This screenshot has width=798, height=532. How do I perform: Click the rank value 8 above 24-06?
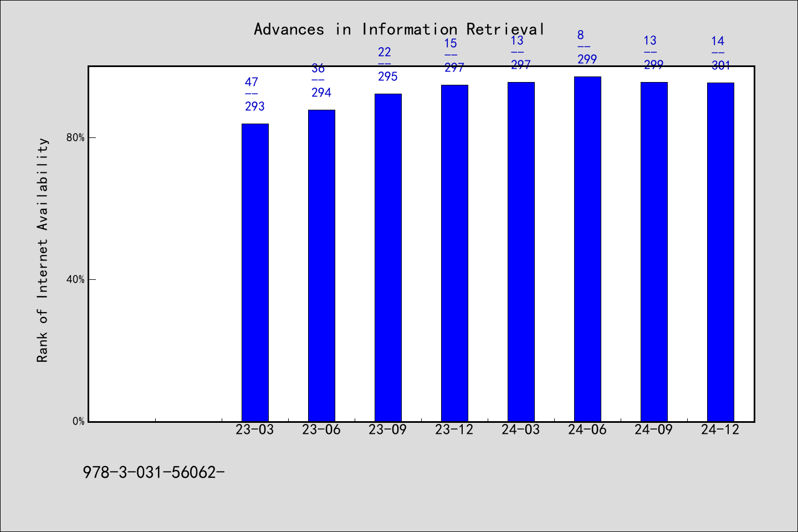click(x=581, y=35)
